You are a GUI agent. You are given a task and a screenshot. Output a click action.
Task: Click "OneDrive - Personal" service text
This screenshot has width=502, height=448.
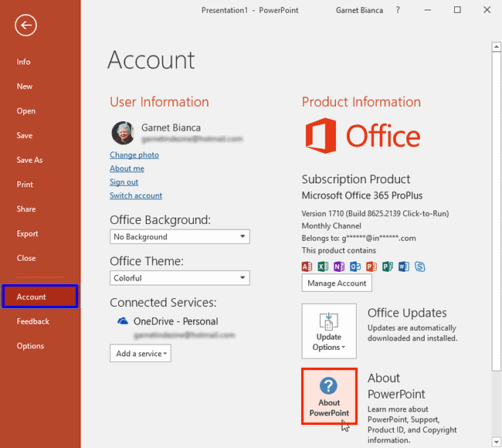[175, 321]
